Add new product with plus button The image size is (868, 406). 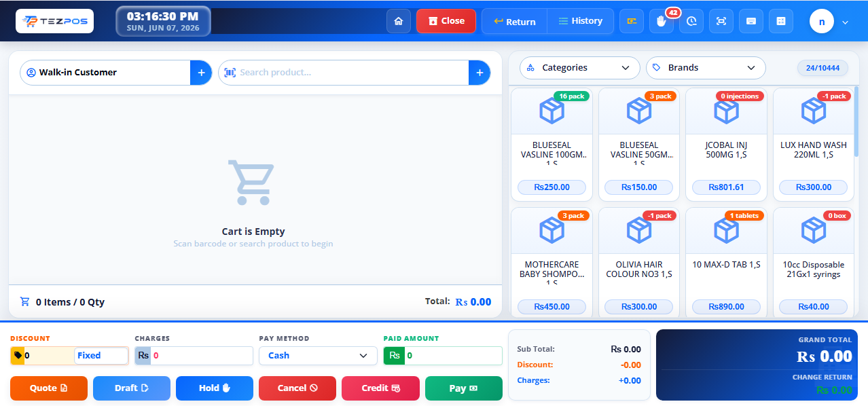[480, 73]
